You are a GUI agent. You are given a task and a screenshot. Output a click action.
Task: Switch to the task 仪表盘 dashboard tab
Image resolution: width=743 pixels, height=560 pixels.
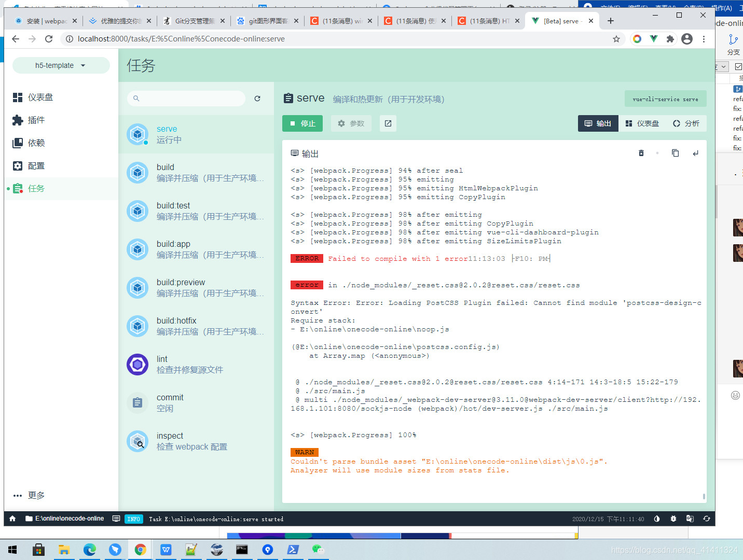tap(642, 123)
